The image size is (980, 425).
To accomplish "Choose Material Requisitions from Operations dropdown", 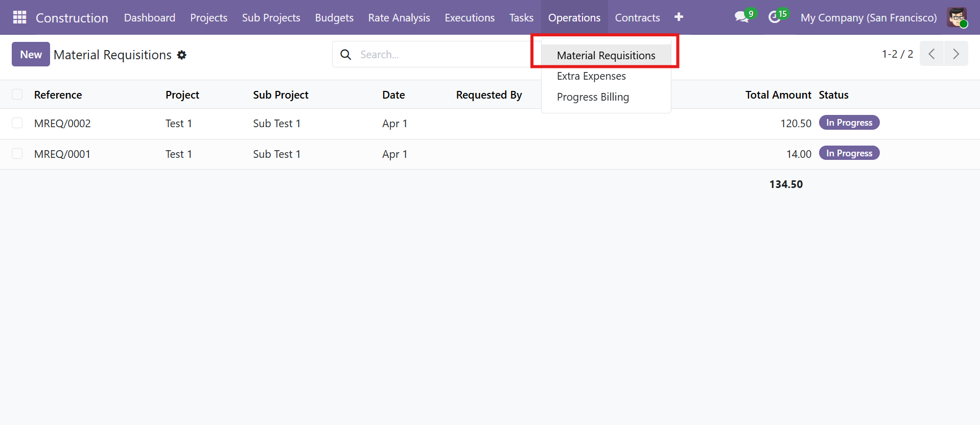I will [x=606, y=55].
